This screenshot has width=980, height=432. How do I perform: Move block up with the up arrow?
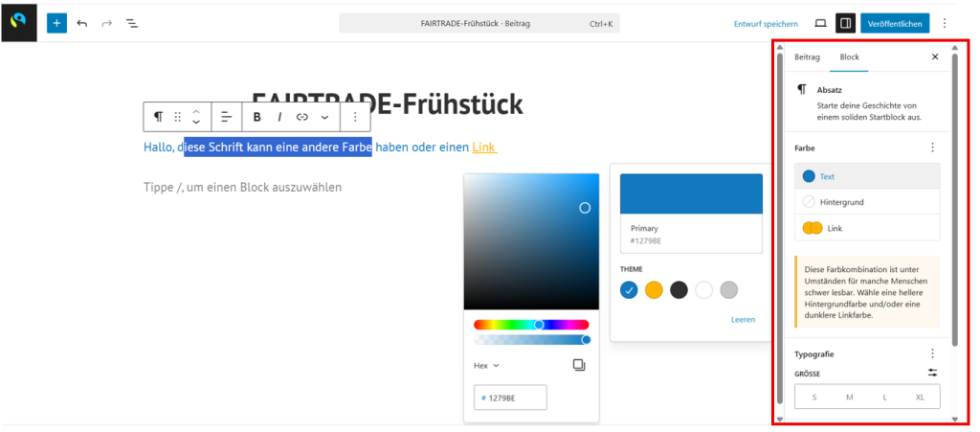pyautogui.click(x=196, y=111)
